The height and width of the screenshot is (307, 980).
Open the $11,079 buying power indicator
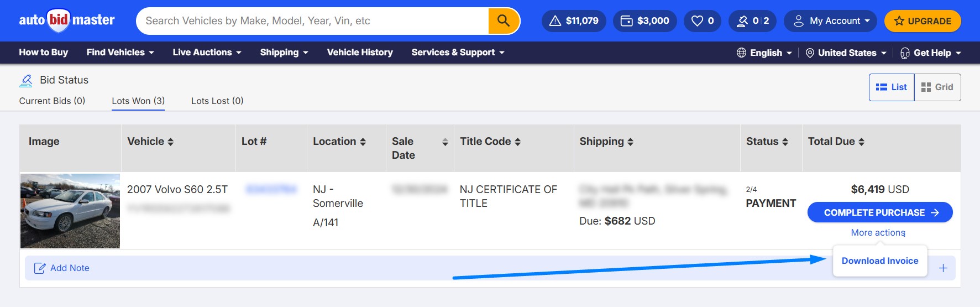click(574, 21)
